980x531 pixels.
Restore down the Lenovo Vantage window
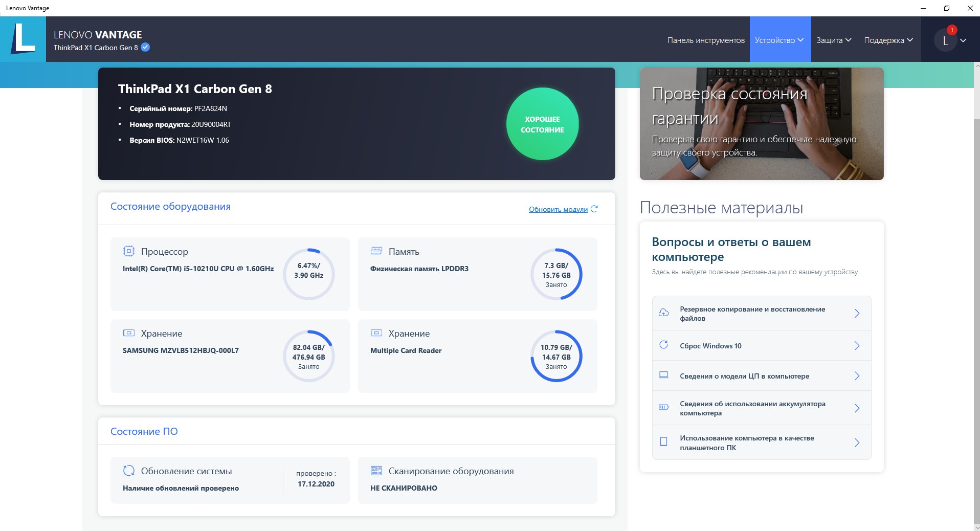point(947,8)
